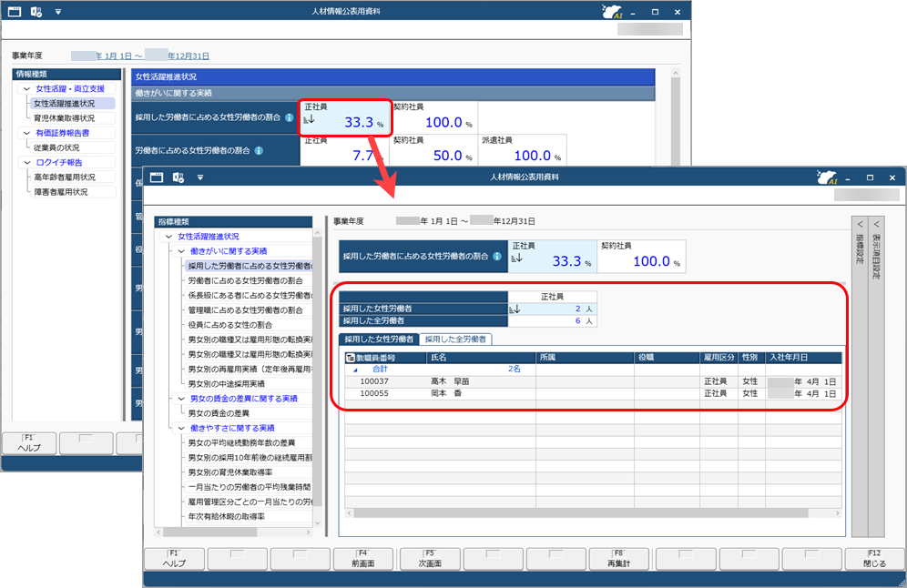Click the window menu icon in the back window title bar

point(15,12)
